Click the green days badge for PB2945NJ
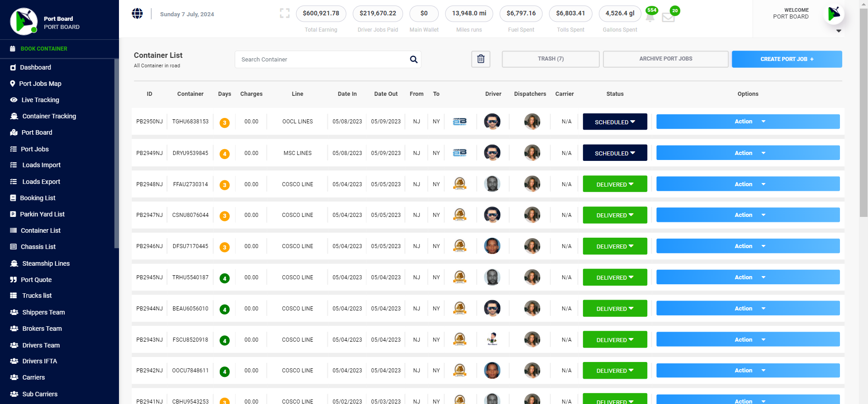 (x=224, y=278)
